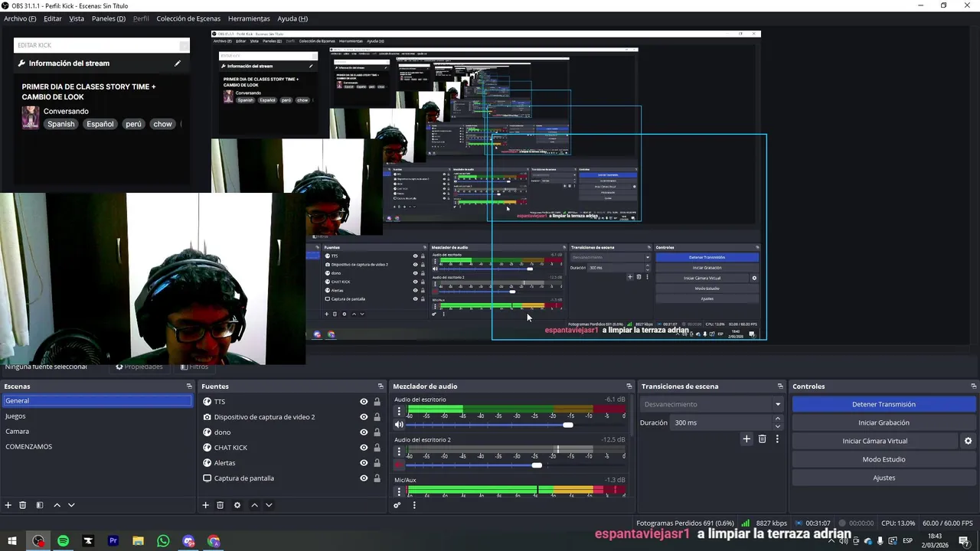
Task: Undock the Controles panel
Action: (x=974, y=386)
